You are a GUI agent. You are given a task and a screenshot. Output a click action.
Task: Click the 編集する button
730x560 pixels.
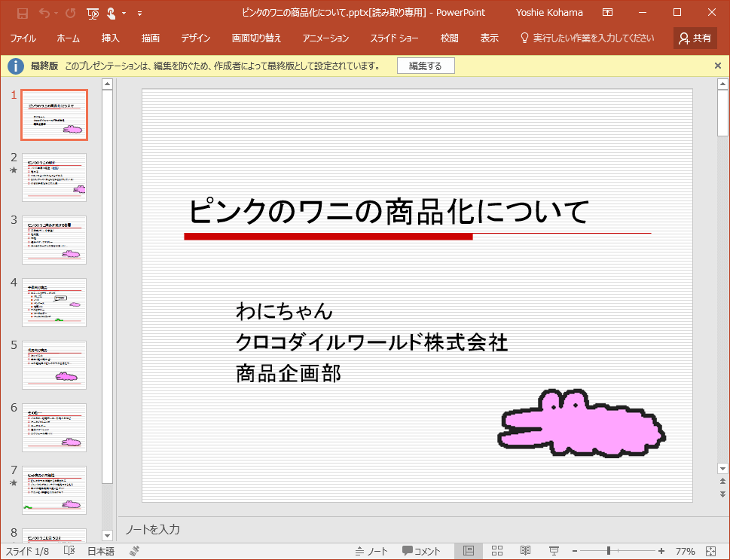pos(426,66)
